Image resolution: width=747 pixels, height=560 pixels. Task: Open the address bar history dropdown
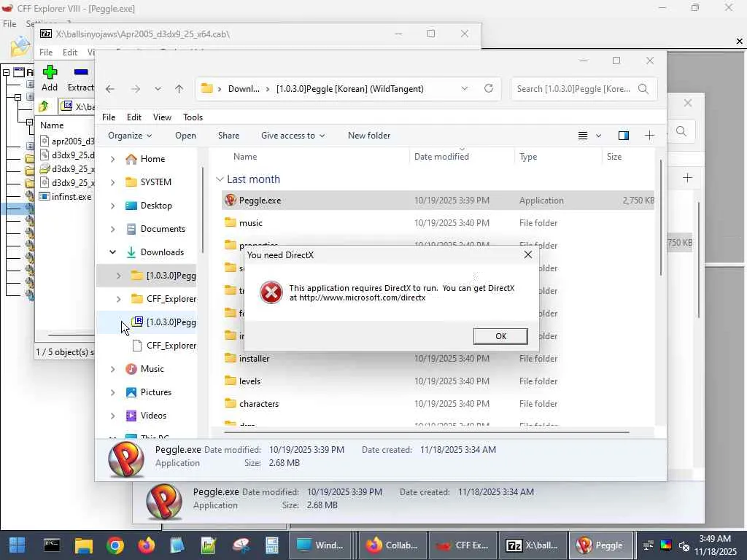tap(465, 88)
